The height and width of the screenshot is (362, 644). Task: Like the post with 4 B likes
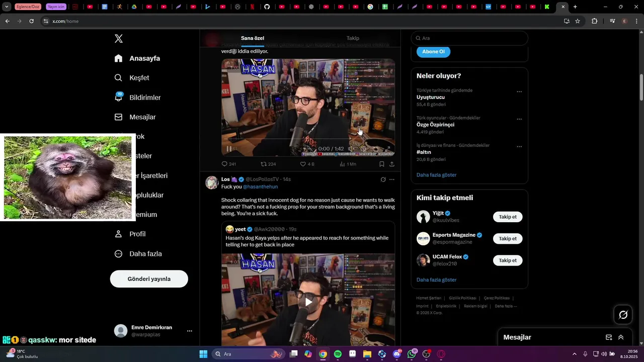(x=307, y=164)
